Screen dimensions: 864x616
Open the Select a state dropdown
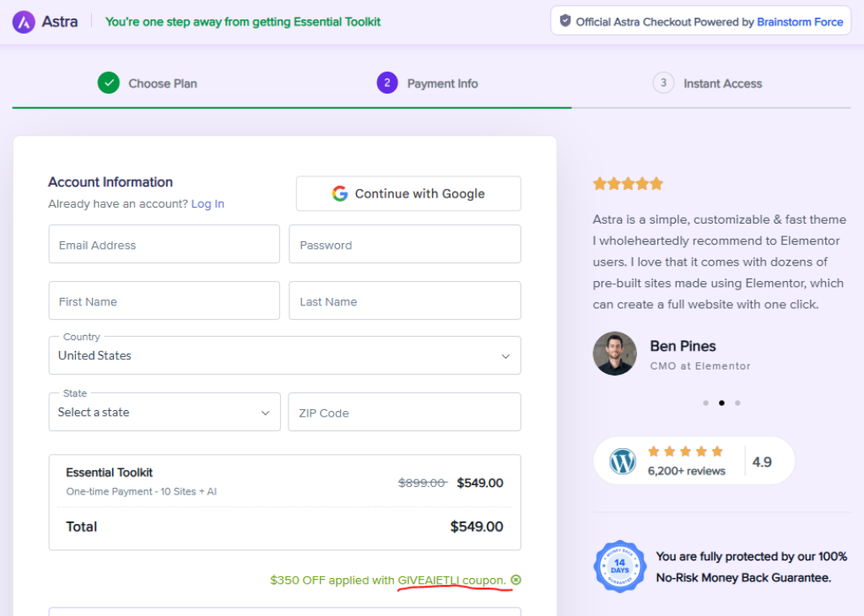point(165,412)
